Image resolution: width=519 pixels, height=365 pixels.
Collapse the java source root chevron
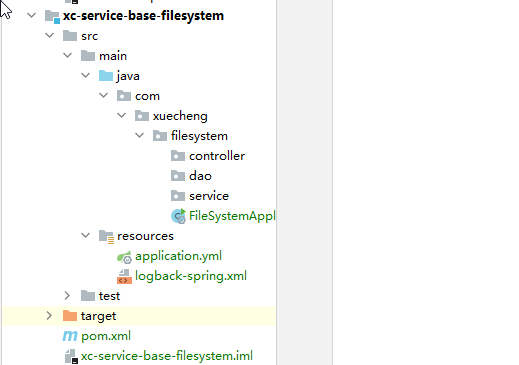[86, 75]
